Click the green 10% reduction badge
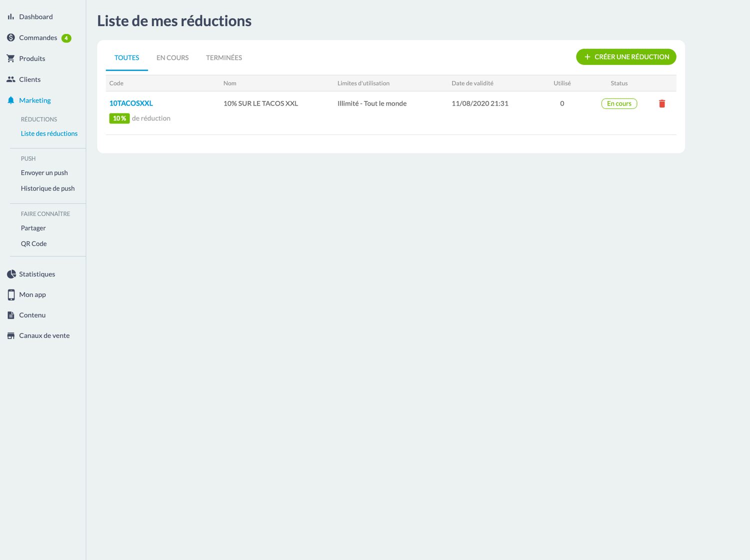This screenshot has height=560, width=750. (119, 118)
